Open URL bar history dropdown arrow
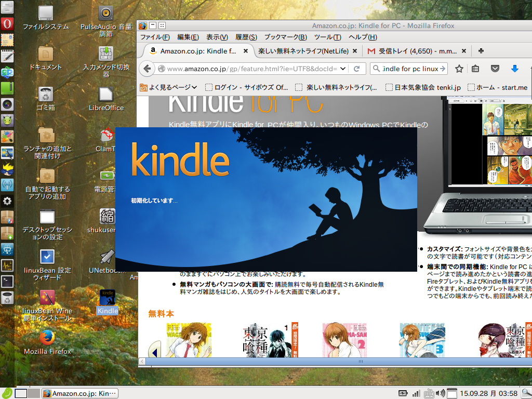 coord(343,69)
